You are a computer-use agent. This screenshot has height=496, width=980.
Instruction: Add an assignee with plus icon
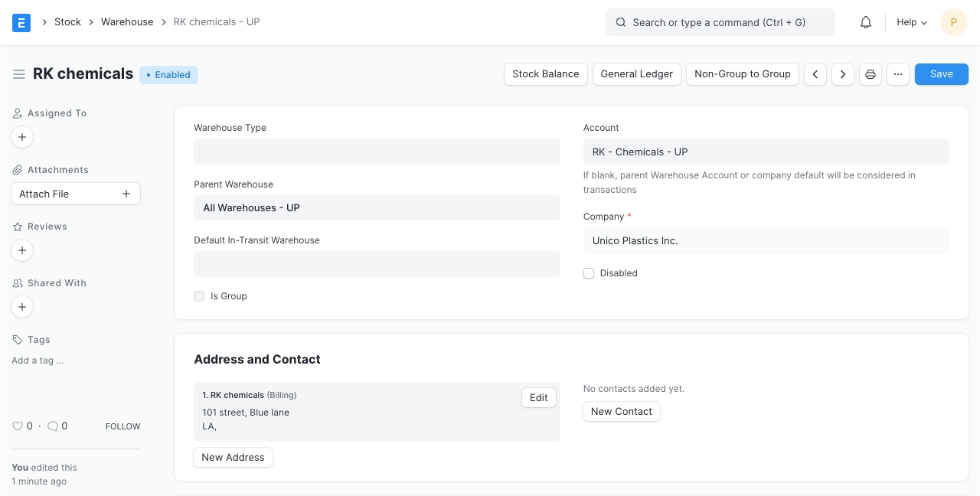(x=22, y=137)
